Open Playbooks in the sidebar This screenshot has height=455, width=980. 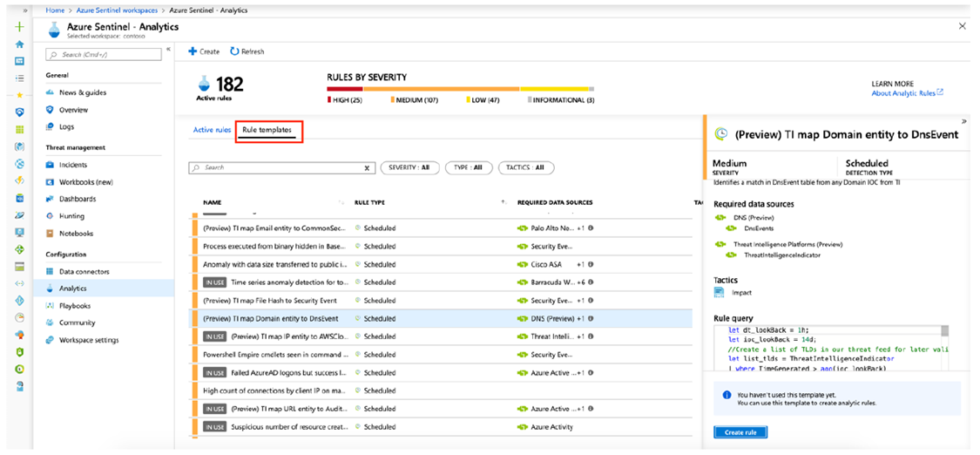pos(74,306)
